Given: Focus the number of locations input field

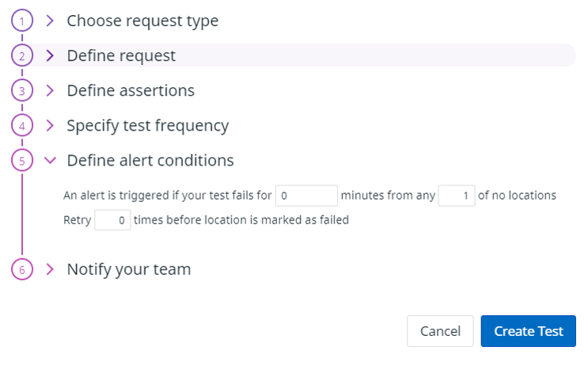Looking at the screenshot, I should (456, 195).
